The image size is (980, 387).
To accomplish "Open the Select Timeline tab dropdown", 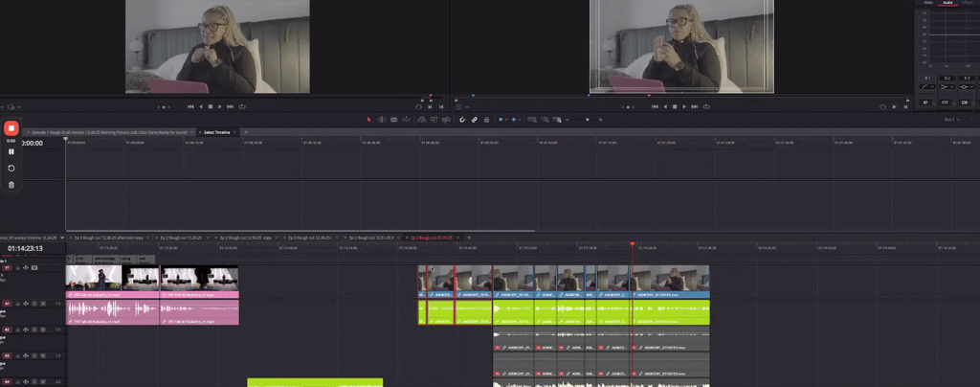I will [x=235, y=132].
